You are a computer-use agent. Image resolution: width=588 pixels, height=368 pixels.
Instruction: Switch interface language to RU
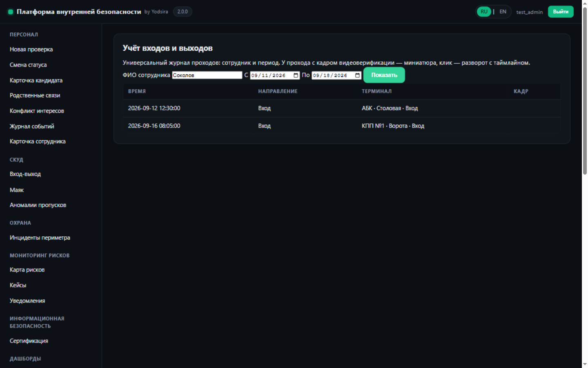[x=484, y=12]
